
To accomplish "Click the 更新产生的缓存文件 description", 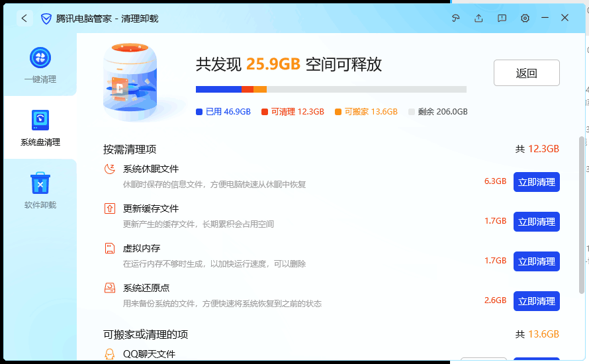I will point(199,224).
